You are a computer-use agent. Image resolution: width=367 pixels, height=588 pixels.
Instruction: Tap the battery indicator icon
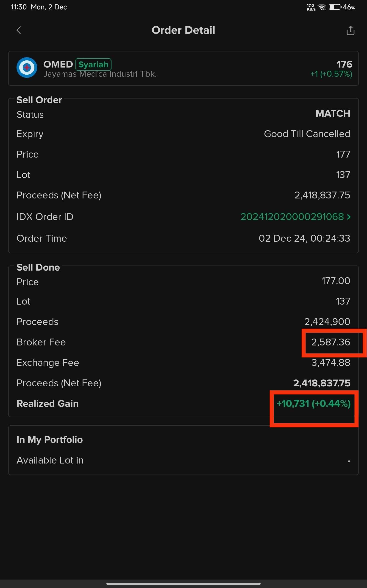(335, 7)
